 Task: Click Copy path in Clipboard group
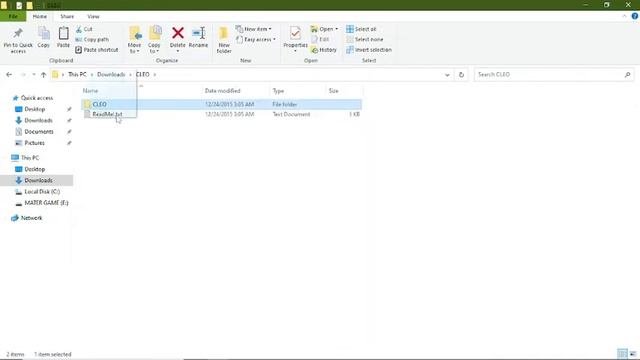(92, 39)
